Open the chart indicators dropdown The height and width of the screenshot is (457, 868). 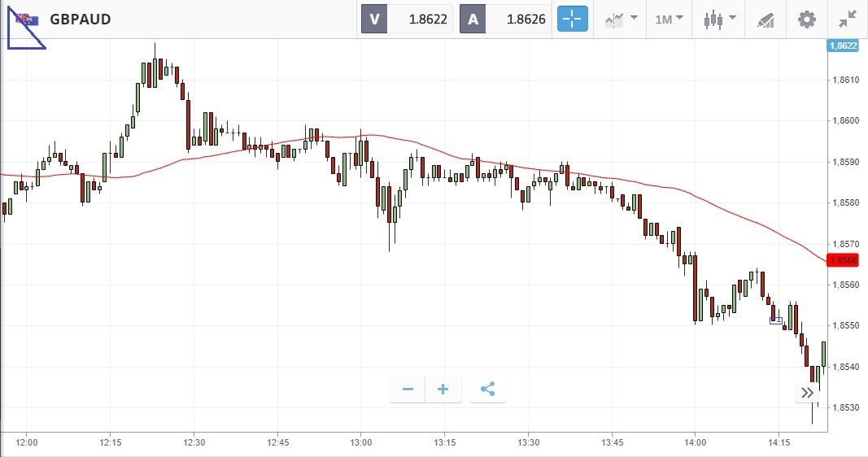(x=621, y=19)
